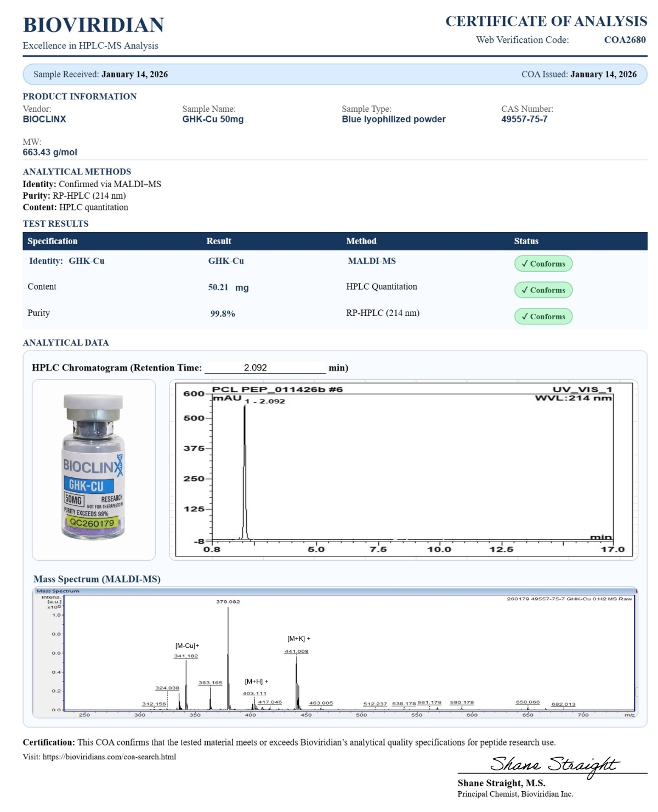This screenshot has height=812, width=658.
Task: Click the main HPLC peak at 2.092
Action: click(x=245, y=472)
